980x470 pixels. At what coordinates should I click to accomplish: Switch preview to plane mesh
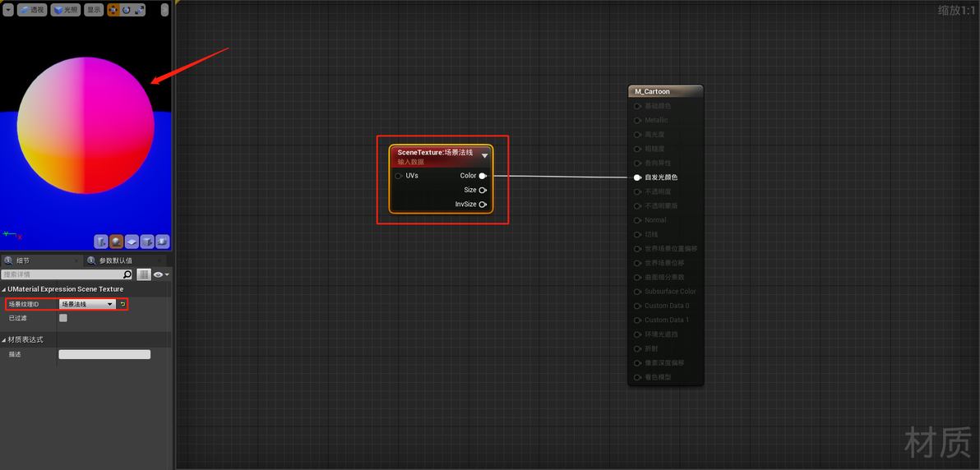click(x=132, y=242)
